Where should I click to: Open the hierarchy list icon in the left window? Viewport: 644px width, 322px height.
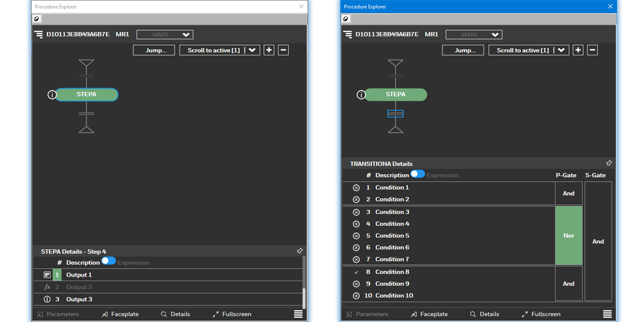pos(38,34)
